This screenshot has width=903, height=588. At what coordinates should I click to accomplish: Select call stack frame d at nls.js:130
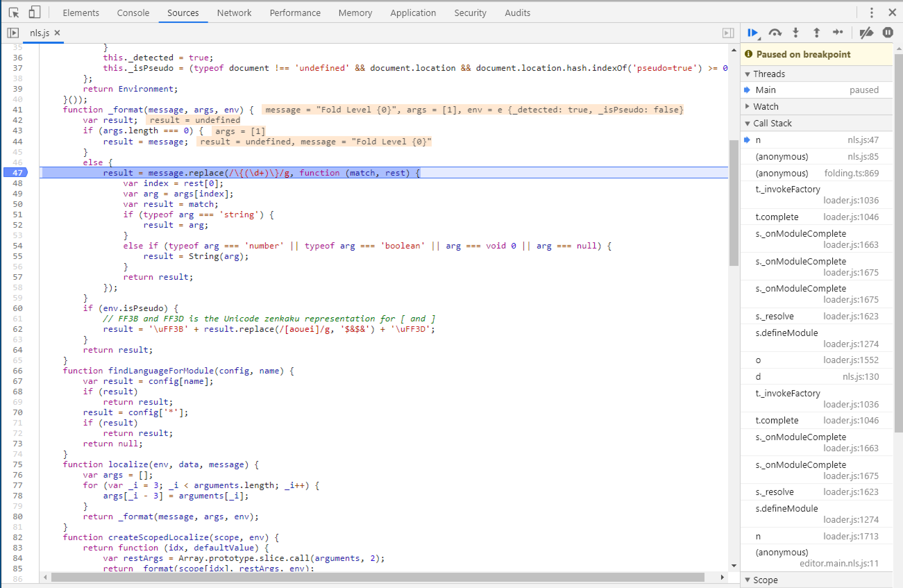(816, 377)
